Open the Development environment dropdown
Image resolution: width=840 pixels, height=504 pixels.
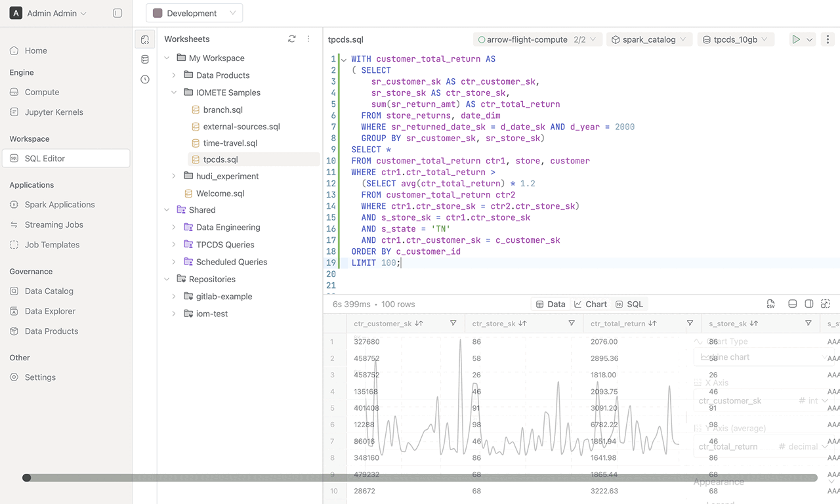coord(194,13)
